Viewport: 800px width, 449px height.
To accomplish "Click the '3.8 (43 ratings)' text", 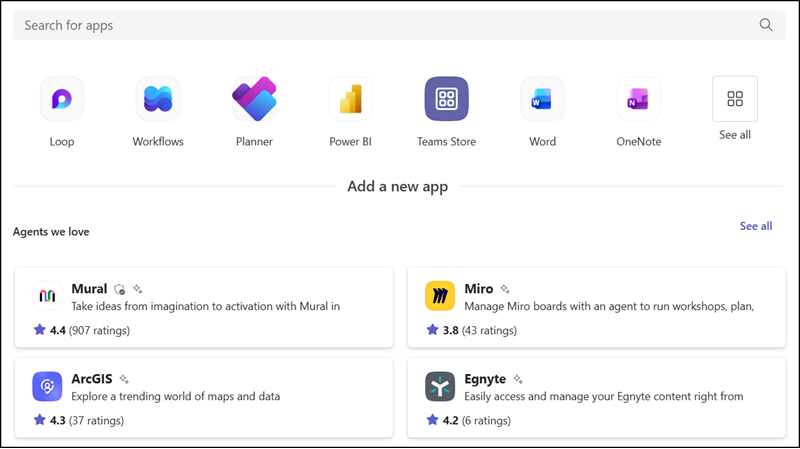I will (480, 331).
